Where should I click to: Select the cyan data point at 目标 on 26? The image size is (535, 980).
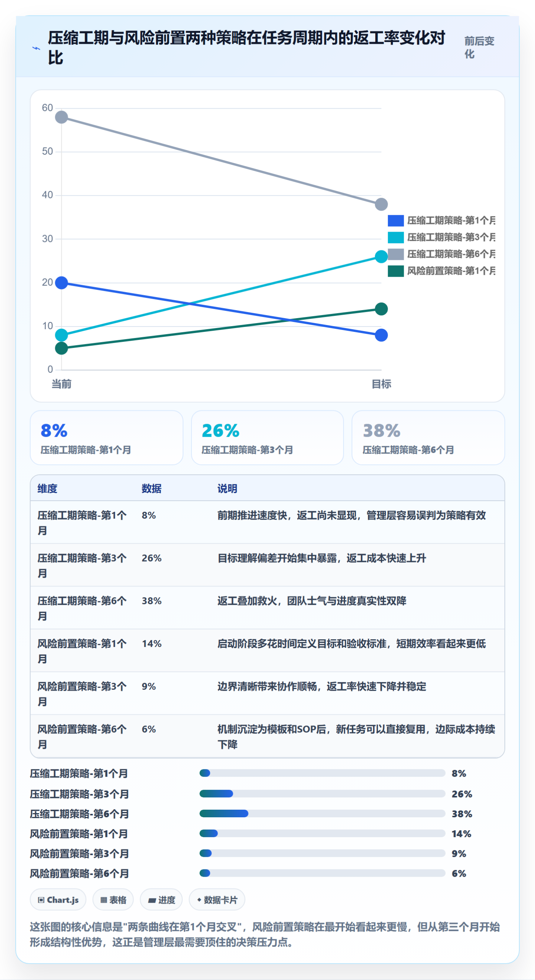381,256
